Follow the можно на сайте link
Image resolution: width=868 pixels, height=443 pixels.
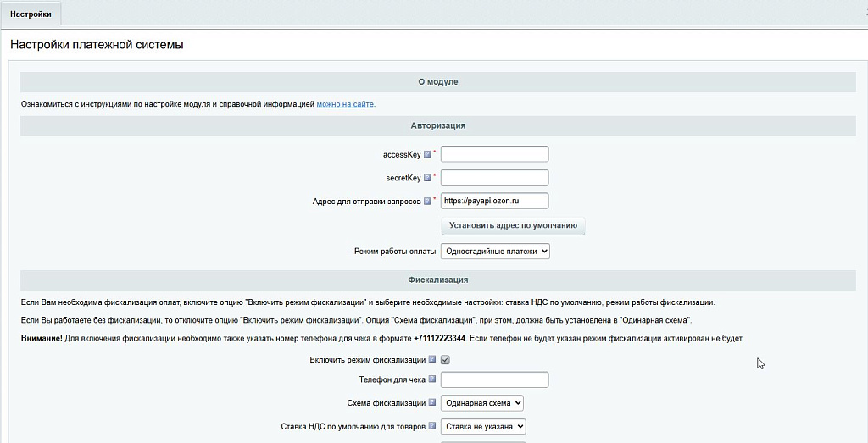(345, 104)
